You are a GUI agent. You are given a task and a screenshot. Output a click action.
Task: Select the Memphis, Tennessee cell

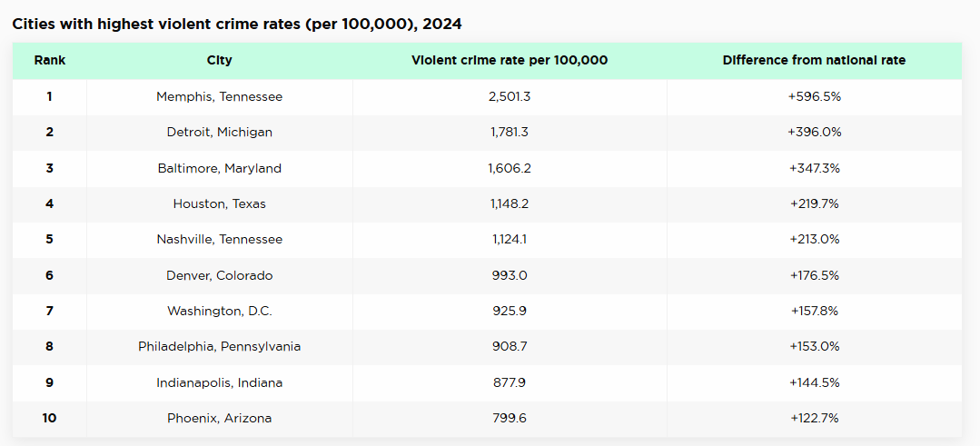(219, 96)
